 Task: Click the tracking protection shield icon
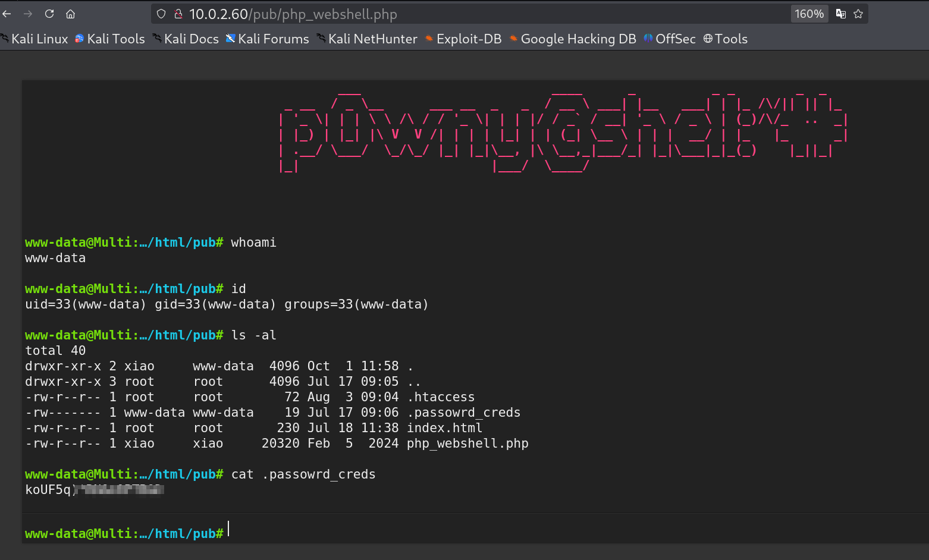click(161, 14)
